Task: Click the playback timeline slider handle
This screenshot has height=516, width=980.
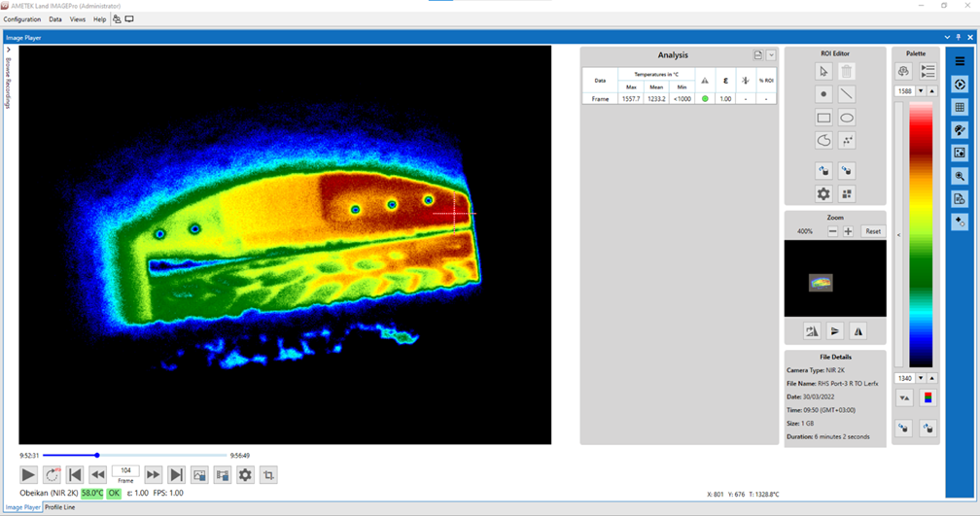Action: tap(97, 455)
